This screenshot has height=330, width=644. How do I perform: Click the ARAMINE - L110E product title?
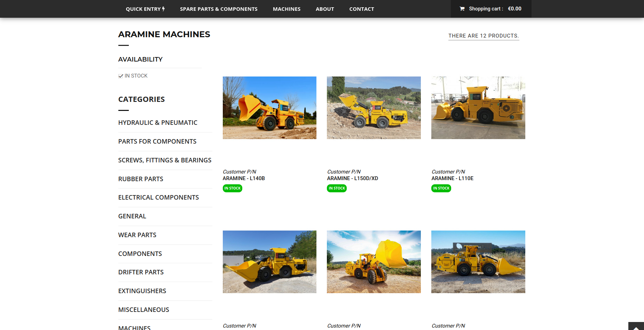(x=453, y=178)
